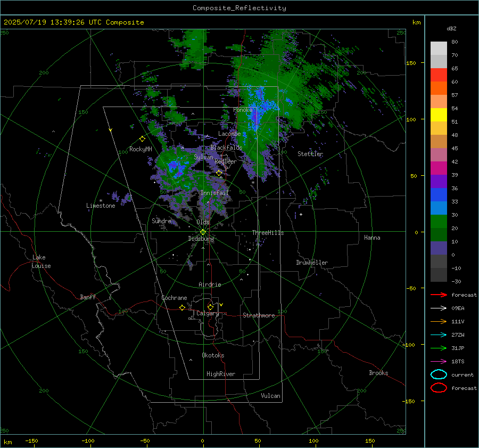The height and width of the screenshot is (448, 479).
Task: Select the Sundre label
Action: point(161,221)
